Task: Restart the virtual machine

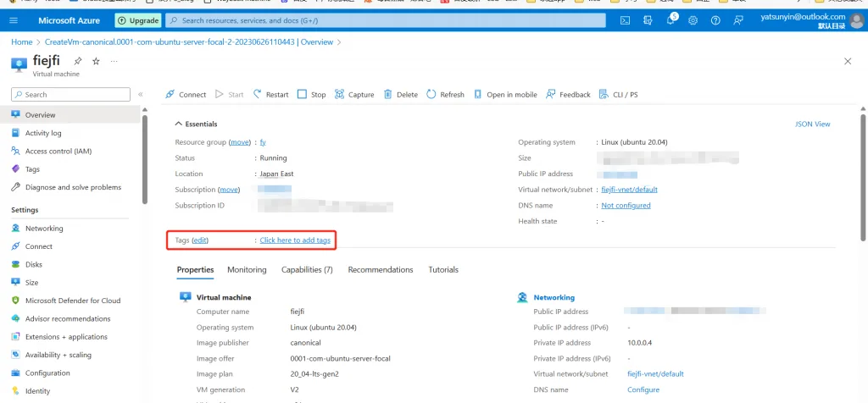Action: pyautogui.click(x=270, y=95)
